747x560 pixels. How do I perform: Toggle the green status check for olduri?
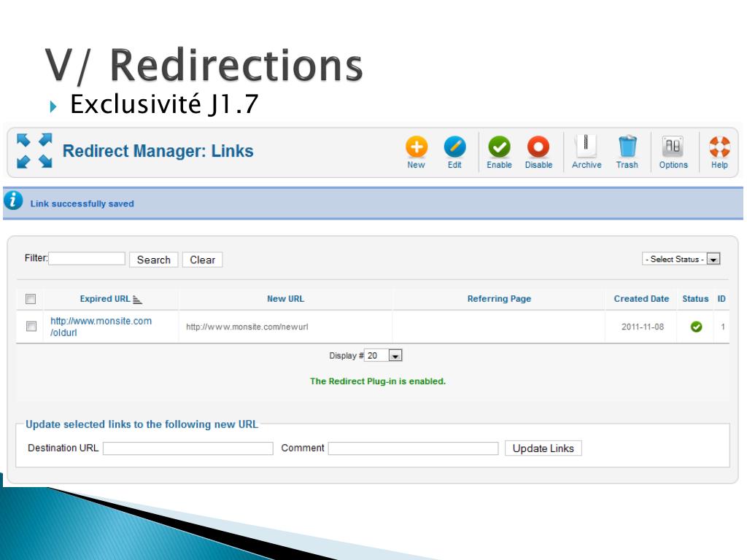696,327
